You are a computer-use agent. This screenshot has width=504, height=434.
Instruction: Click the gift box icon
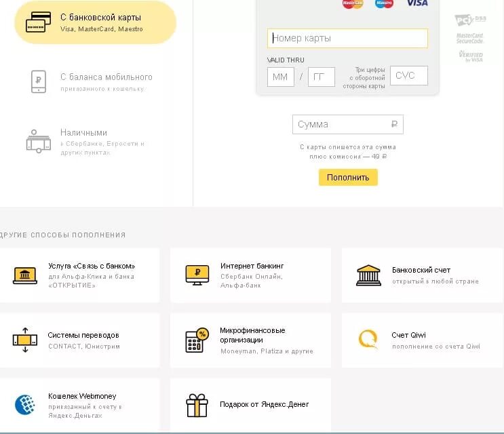coord(197,406)
